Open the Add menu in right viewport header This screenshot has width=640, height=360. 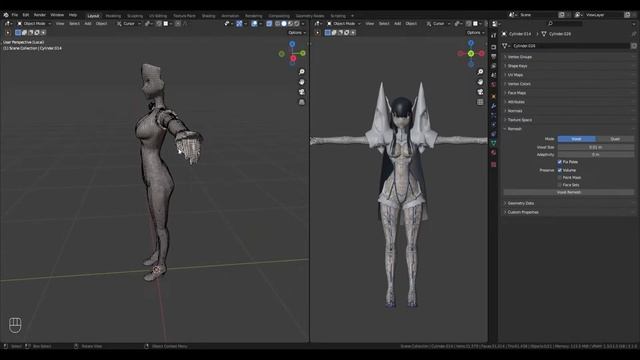tap(398, 24)
